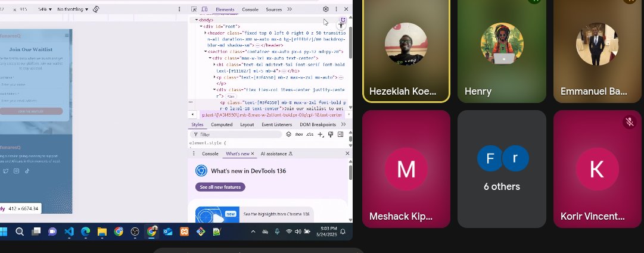The image size is (644, 253).
Task: Rotate the device viewport icon
Action: 96,9
